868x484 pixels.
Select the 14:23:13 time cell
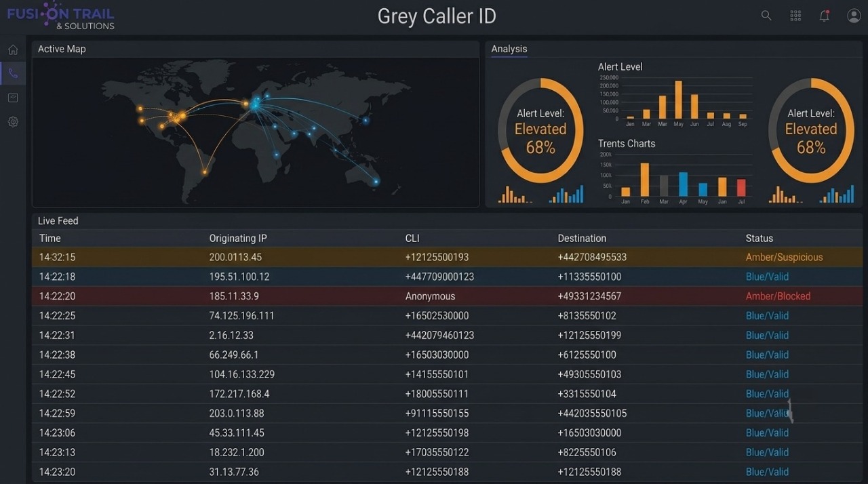point(58,453)
